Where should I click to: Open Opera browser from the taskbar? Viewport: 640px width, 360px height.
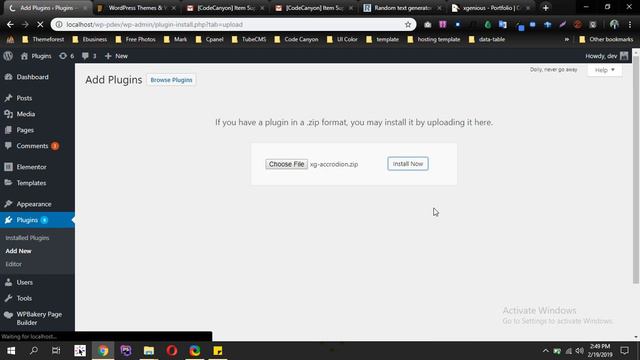pyautogui.click(x=172, y=351)
